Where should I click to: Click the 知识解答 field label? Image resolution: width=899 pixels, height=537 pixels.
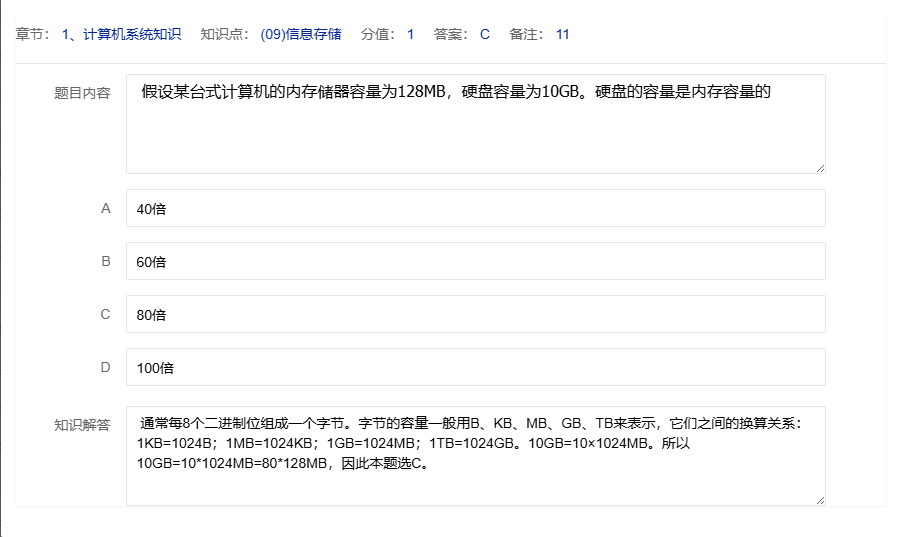[x=82, y=424]
